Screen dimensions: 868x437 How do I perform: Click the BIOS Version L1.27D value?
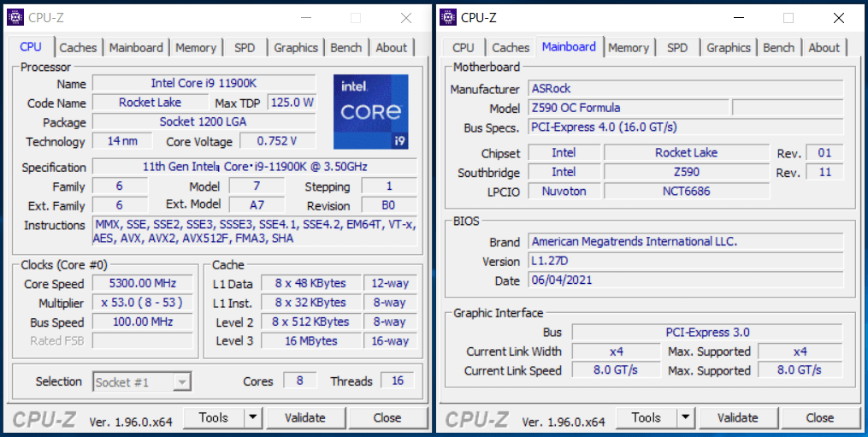click(686, 260)
